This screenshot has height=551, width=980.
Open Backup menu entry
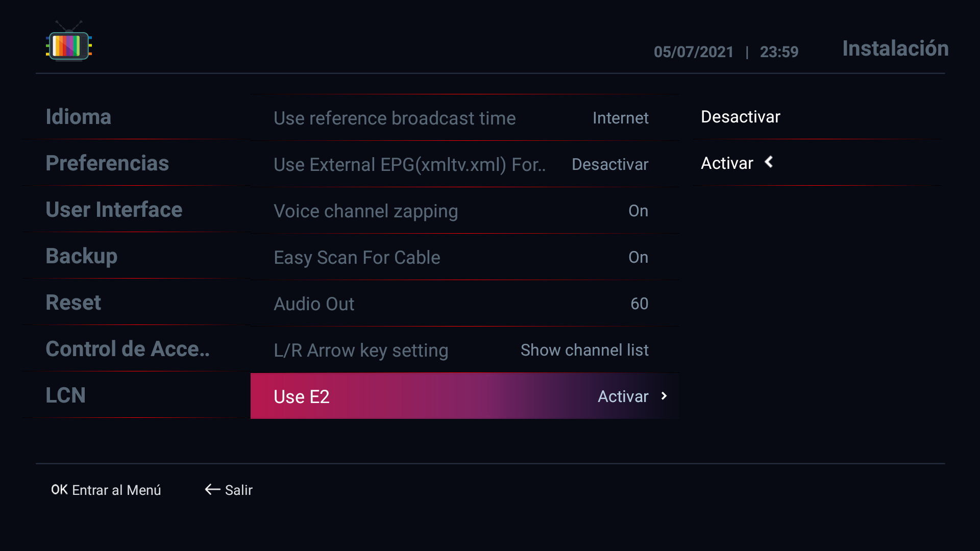click(82, 256)
